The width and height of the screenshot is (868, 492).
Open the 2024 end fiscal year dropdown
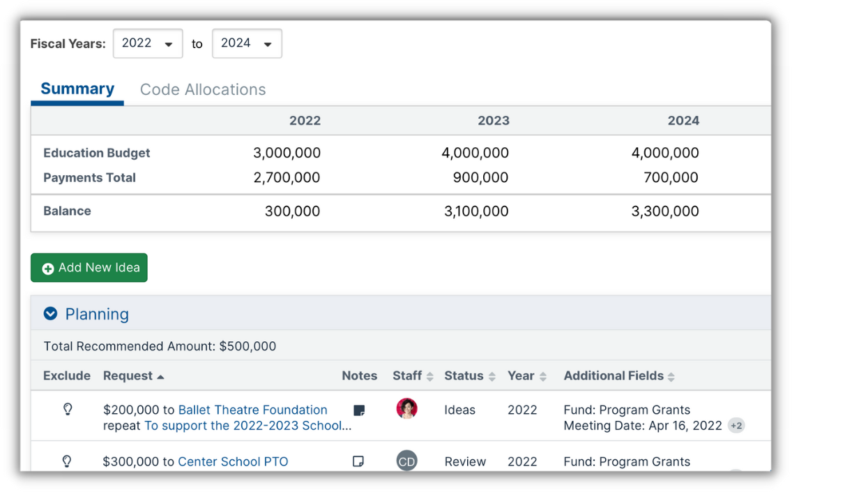(x=247, y=43)
